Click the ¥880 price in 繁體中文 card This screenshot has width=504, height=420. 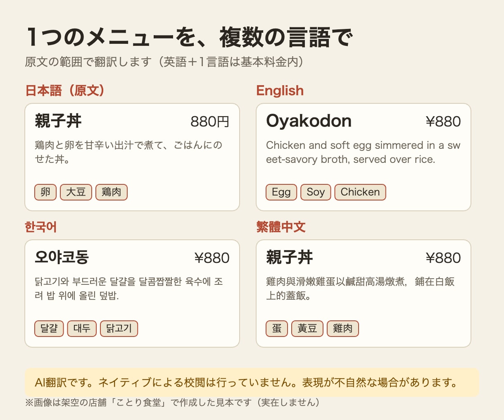click(x=443, y=258)
